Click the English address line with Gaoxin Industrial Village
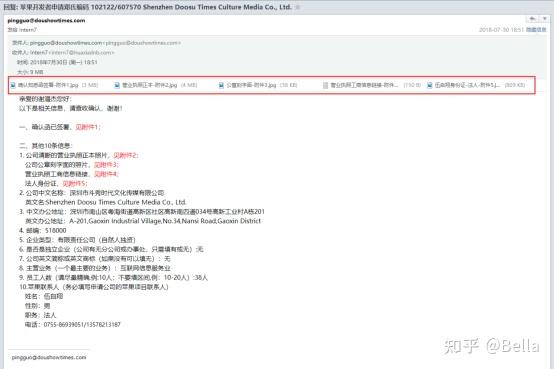The image size is (554, 369). (143, 221)
